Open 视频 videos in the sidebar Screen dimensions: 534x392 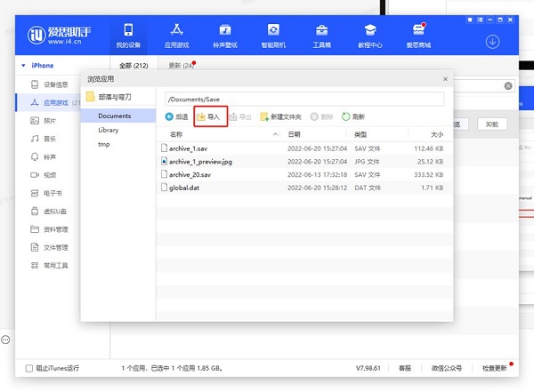coord(44,175)
